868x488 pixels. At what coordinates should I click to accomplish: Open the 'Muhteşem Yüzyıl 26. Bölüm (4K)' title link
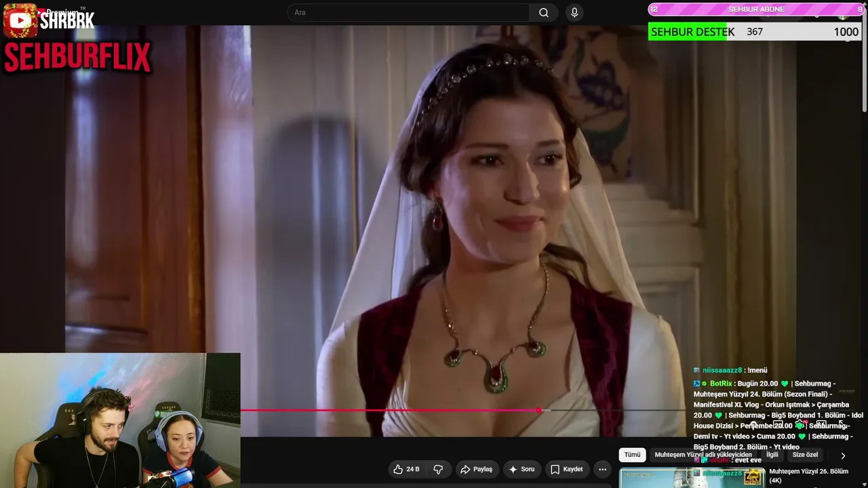809,476
